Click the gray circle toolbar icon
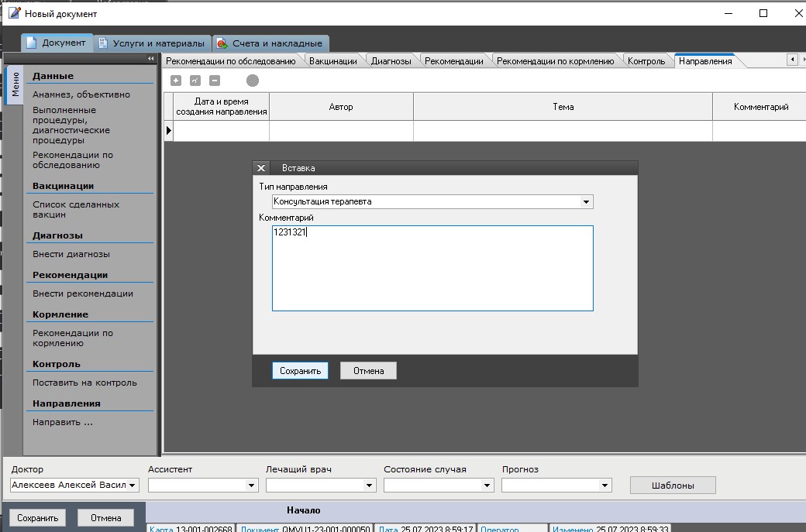The width and height of the screenshot is (806, 532). coord(253,81)
